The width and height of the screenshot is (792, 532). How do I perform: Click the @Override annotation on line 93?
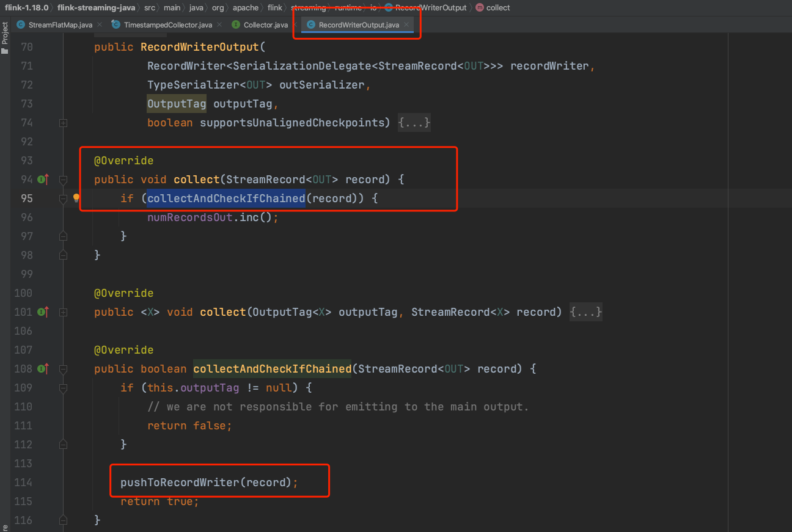coord(123,161)
